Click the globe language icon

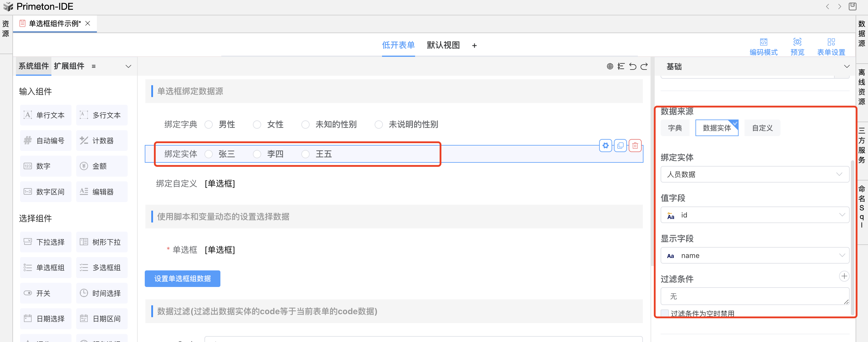[609, 67]
